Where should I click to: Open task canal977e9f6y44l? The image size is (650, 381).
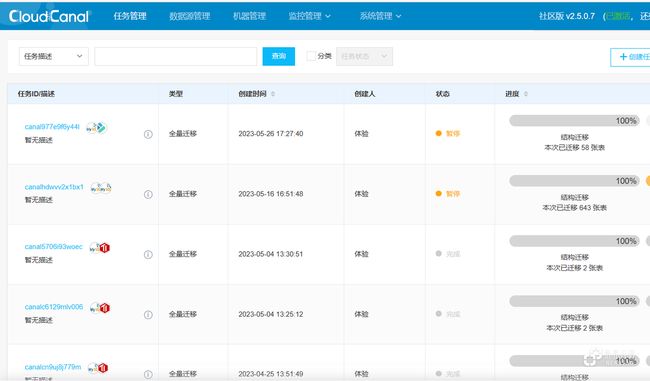pos(52,126)
